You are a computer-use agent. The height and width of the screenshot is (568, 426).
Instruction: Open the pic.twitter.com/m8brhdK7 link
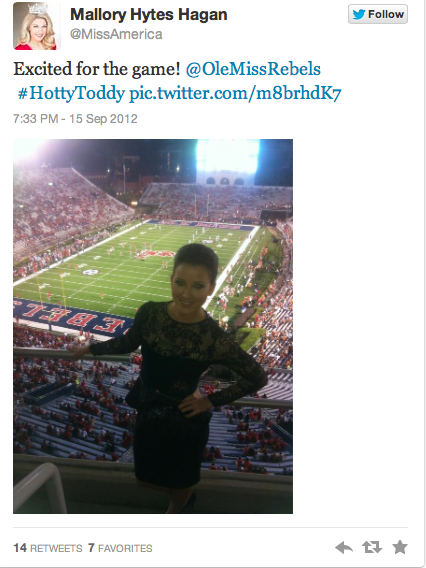point(235,93)
